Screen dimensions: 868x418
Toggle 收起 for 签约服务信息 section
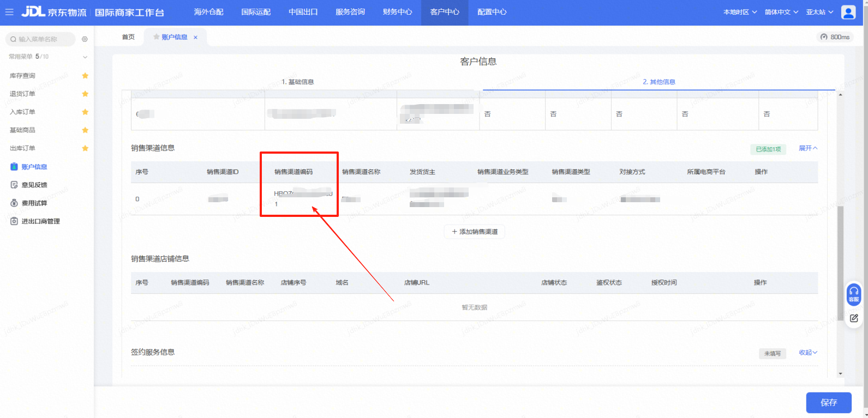click(808, 353)
